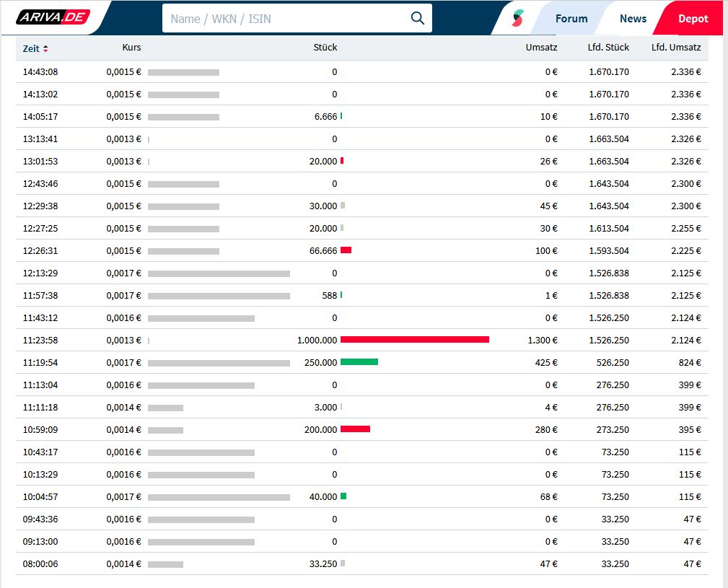Select the Lfd. Umsatz column header

click(675, 48)
